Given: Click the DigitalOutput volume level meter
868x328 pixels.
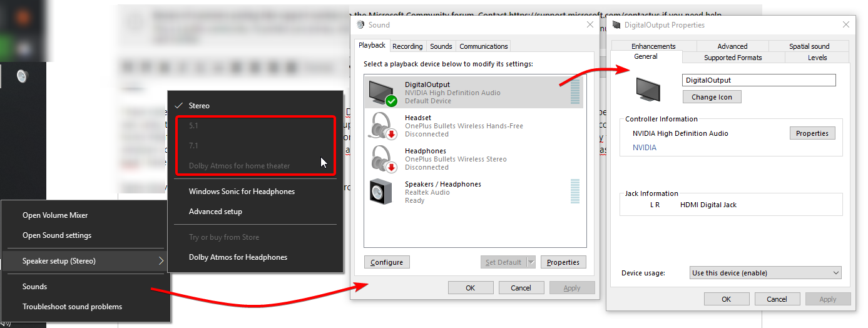Looking at the screenshot, I should [x=575, y=93].
